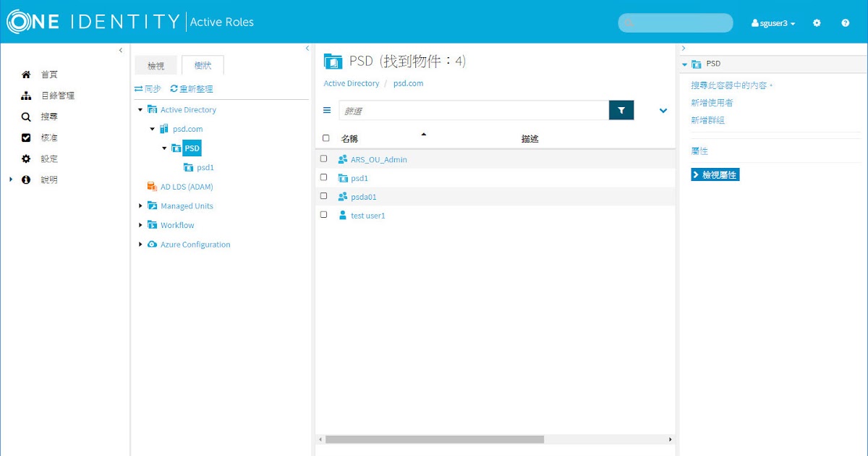
Task: Click the gear icon in the top bar
Action: tap(817, 22)
